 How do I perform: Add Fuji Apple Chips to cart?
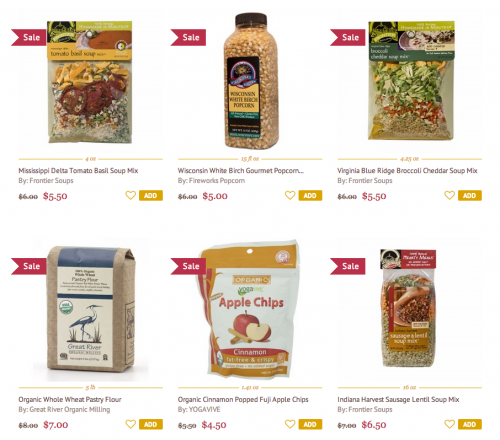(x=310, y=424)
